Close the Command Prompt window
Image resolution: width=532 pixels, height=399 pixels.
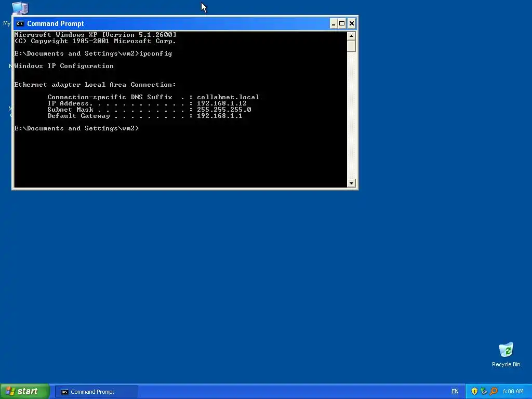click(352, 23)
